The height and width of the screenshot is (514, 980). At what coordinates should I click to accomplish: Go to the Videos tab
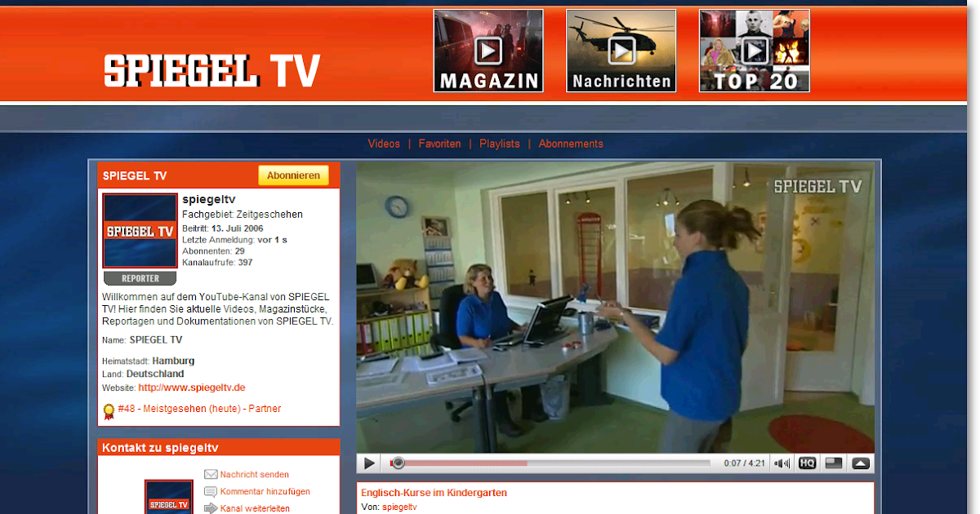[x=384, y=144]
